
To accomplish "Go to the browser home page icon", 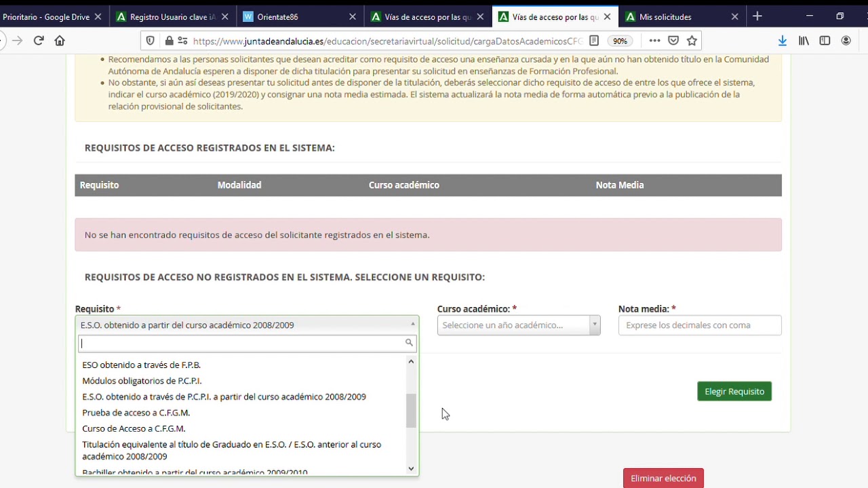I will 60,41.
